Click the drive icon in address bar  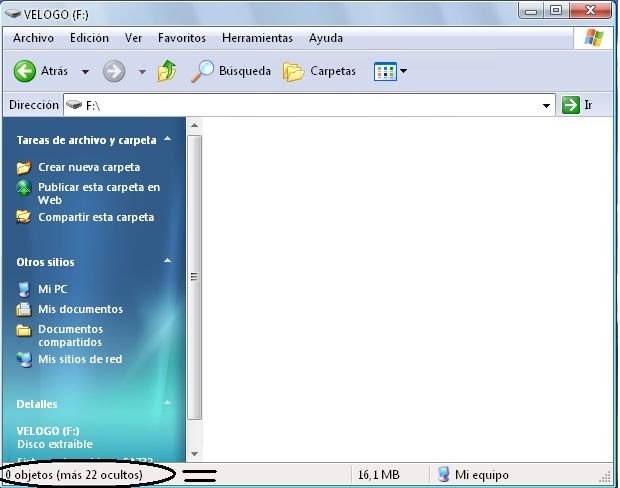coord(74,105)
